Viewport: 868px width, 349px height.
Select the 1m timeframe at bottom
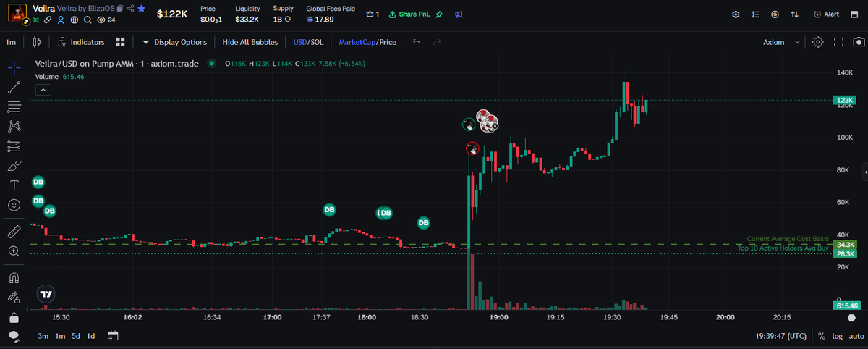[x=60, y=336]
